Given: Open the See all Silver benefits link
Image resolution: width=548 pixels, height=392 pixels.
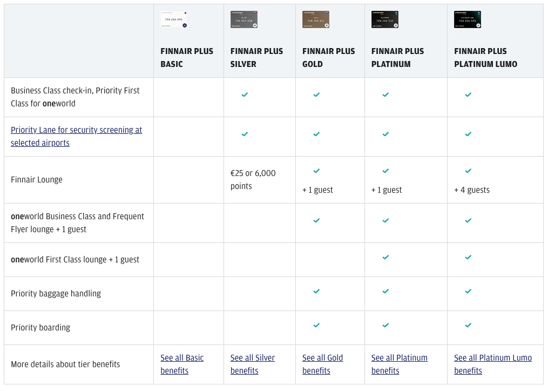Looking at the screenshot, I should tap(253, 364).
